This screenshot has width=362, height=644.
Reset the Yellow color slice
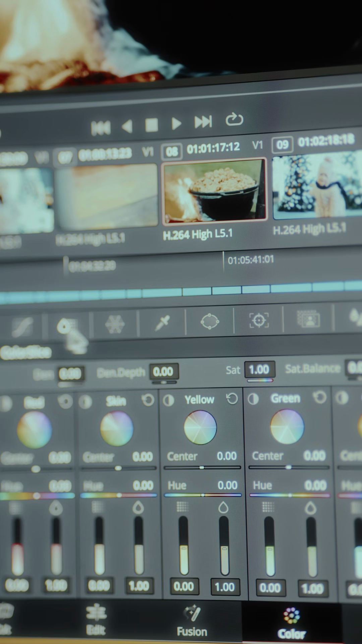pyautogui.click(x=232, y=399)
